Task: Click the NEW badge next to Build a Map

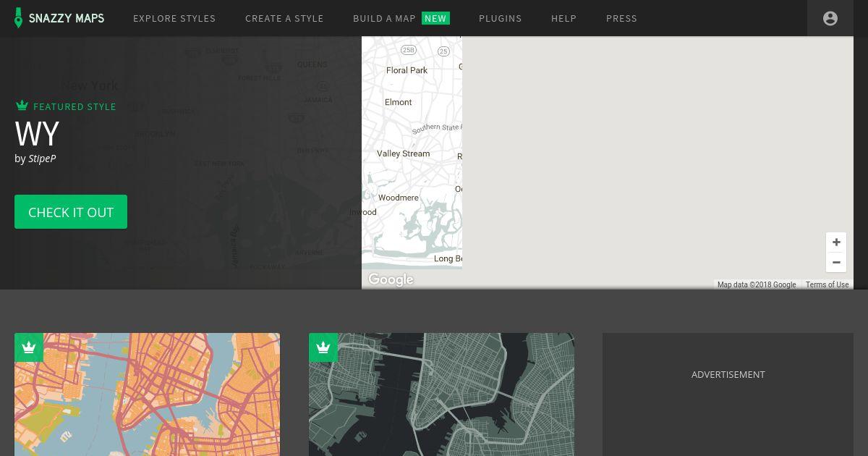Action: [x=435, y=18]
